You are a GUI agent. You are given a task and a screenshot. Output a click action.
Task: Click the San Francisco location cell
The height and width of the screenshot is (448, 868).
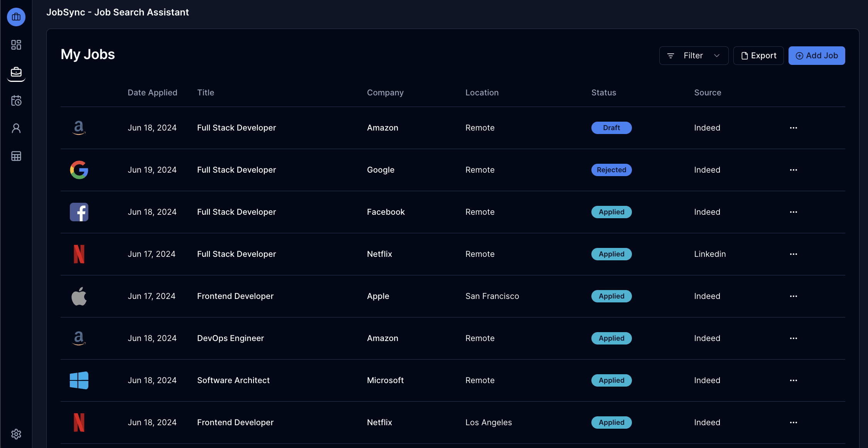492,296
